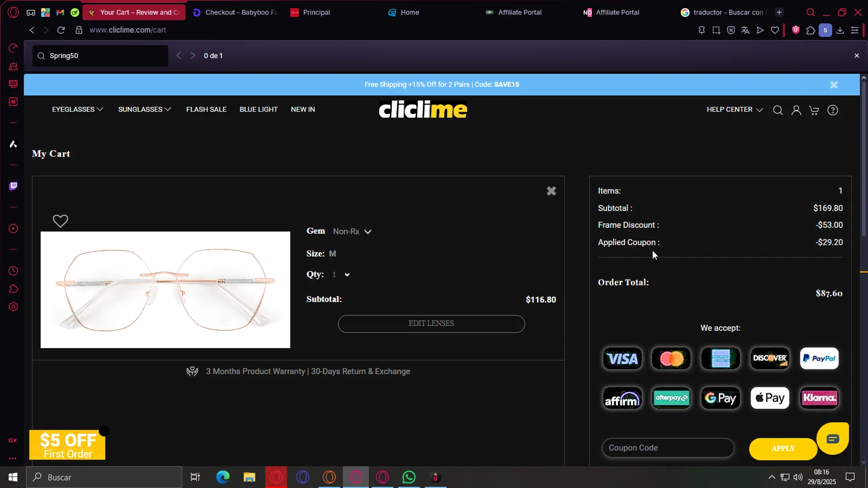
Task: Open the Easy Setup sliders icon
Action: click(x=855, y=30)
